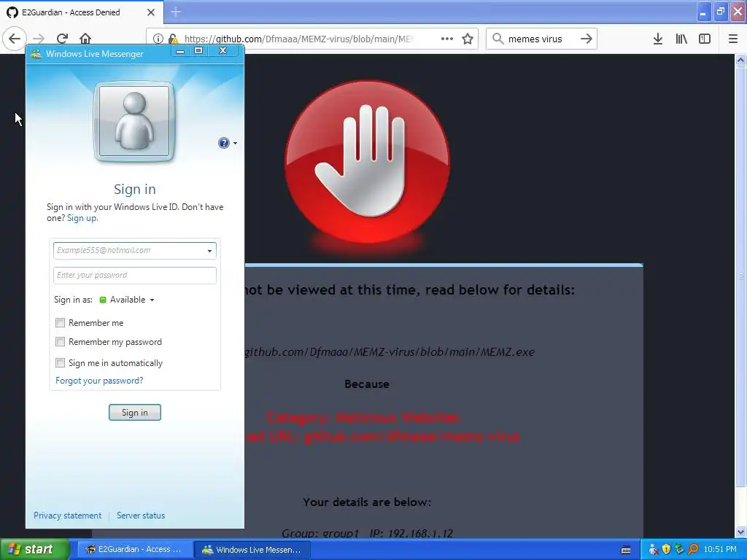This screenshot has height=560, width=747.
Task: Click the Sign in button
Action: [x=135, y=413]
